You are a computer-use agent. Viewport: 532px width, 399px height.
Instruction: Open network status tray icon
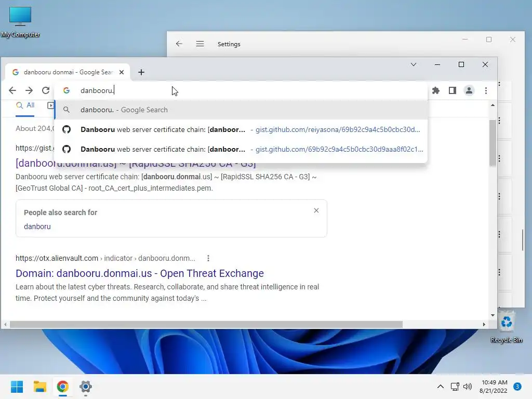pyautogui.click(x=455, y=387)
